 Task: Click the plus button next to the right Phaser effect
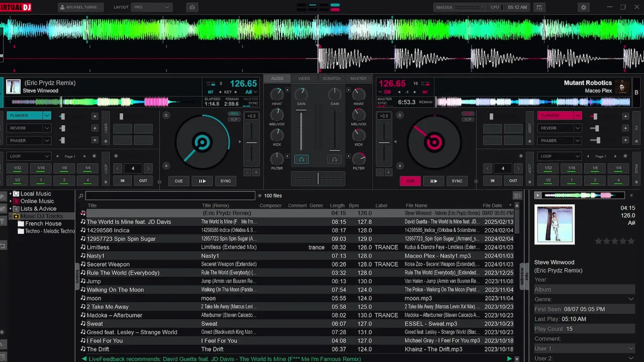pyautogui.click(x=625, y=140)
